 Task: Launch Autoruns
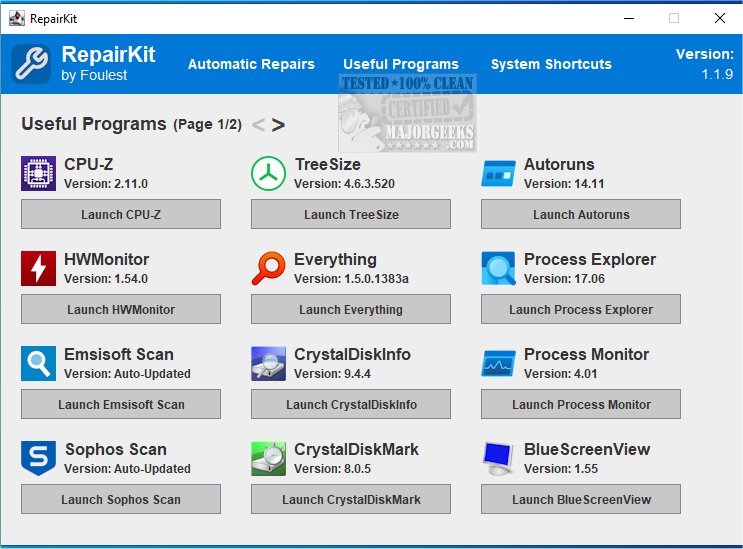coord(581,214)
